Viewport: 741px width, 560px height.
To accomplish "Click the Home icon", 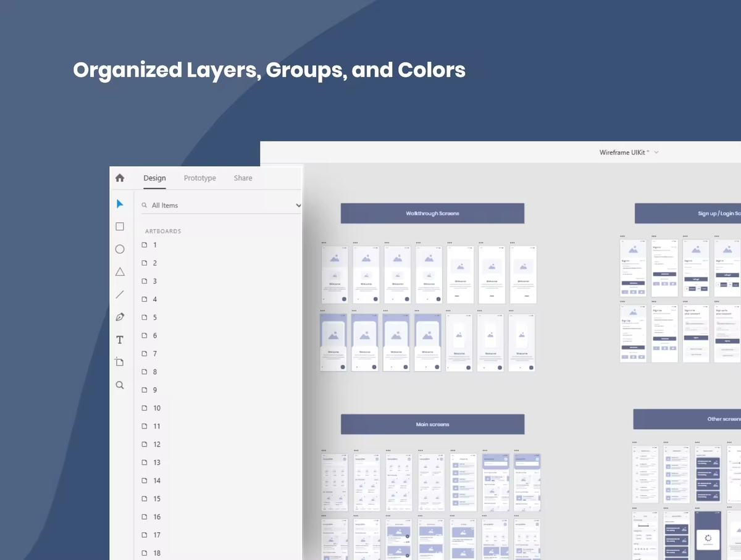I will pos(120,178).
